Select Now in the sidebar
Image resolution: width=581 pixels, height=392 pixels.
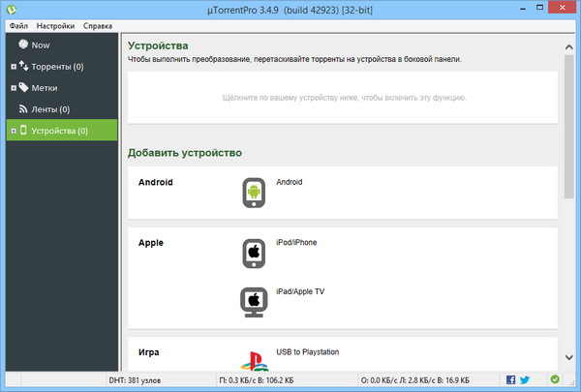41,45
